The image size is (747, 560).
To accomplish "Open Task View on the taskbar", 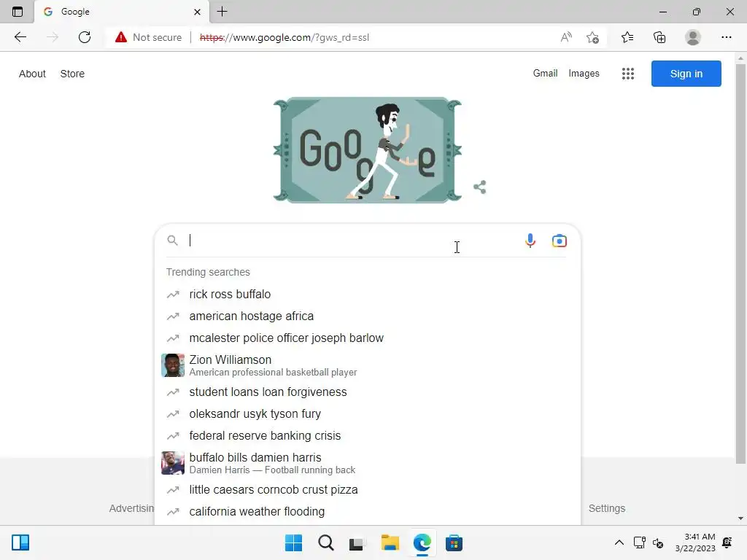I will (357, 542).
